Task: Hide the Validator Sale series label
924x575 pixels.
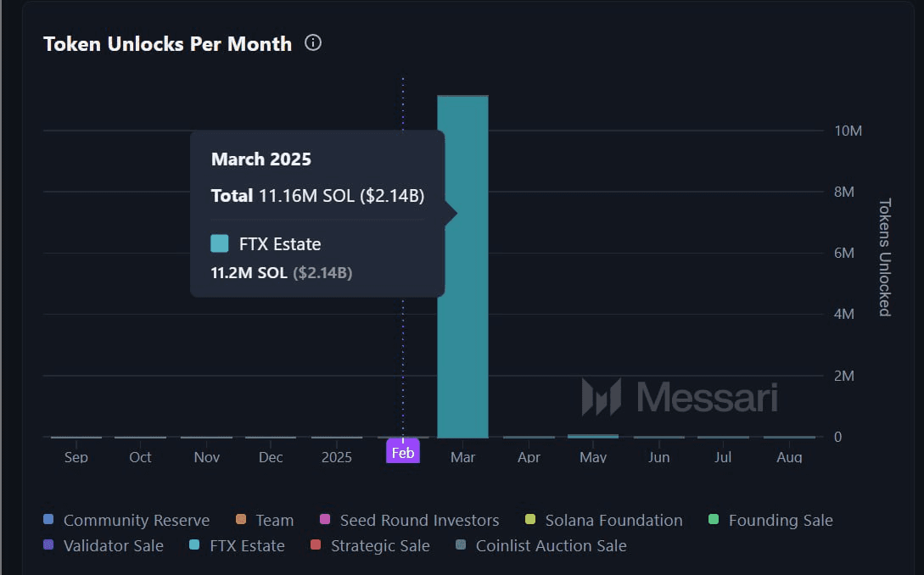Action: [x=114, y=545]
